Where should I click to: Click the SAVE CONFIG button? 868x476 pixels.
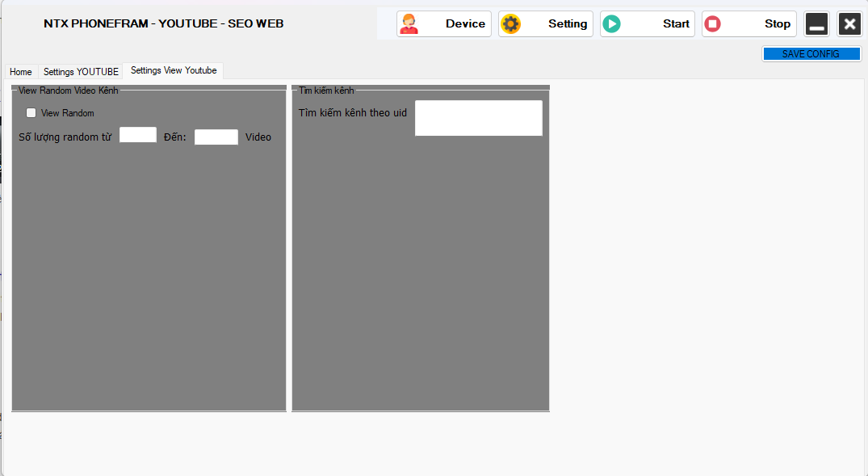click(811, 54)
